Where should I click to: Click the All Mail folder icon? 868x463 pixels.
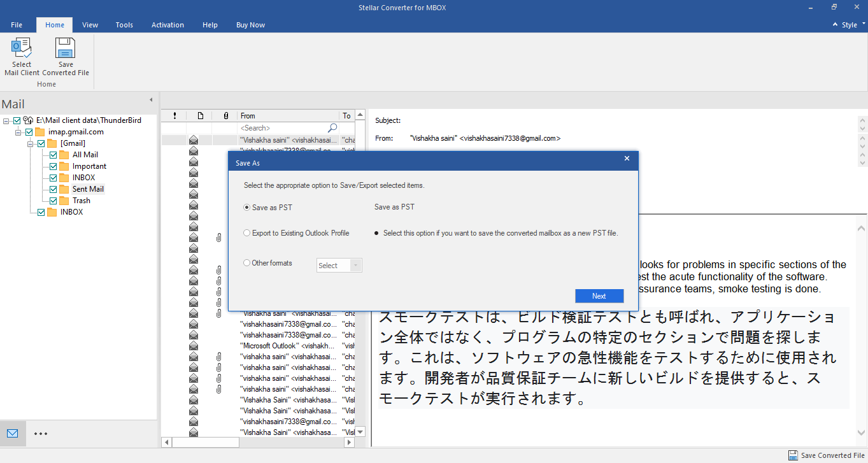tap(64, 155)
